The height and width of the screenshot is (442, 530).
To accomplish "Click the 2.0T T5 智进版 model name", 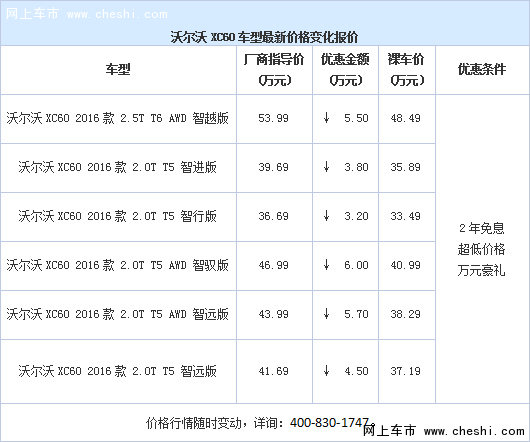I will coord(118,167).
